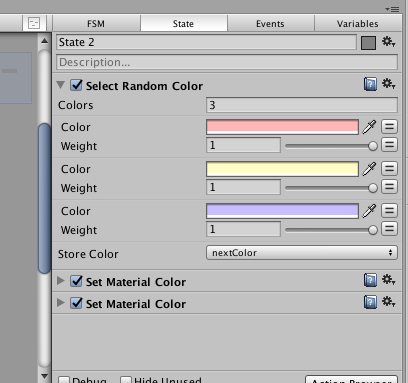Click the third Weight value field
Viewport: 408px width, 383px height.
243,229
